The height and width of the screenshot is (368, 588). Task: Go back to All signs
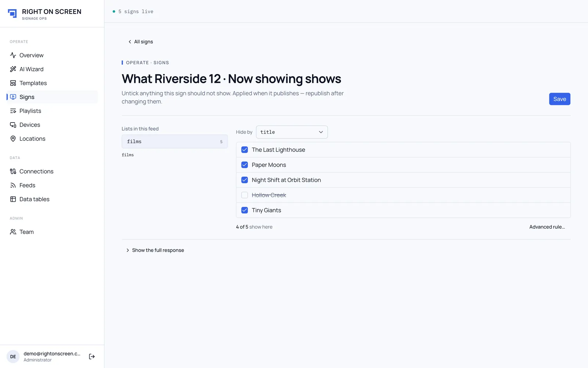click(140, 42)
